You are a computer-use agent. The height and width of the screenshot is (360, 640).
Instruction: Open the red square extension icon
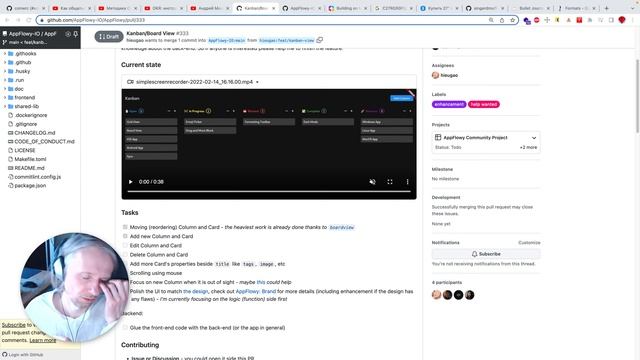click(579, 20)
